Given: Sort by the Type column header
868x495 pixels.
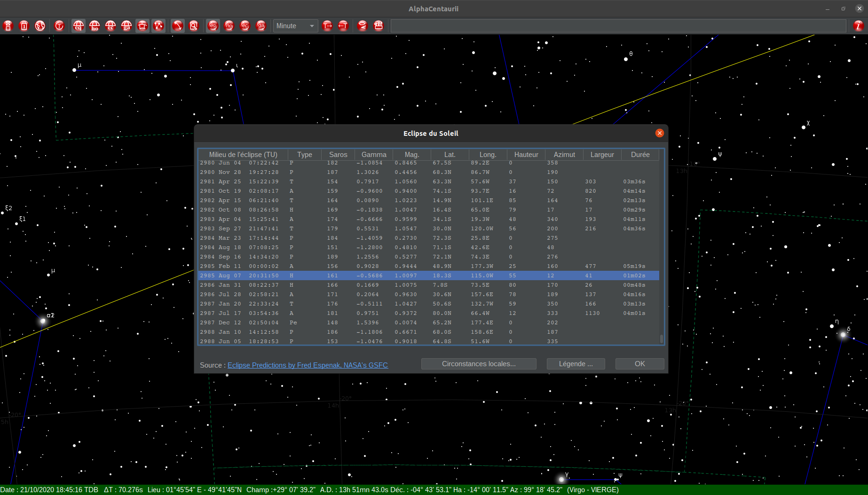Looking at the screenshot, I should pyautogui.click(x=305, y=155).
